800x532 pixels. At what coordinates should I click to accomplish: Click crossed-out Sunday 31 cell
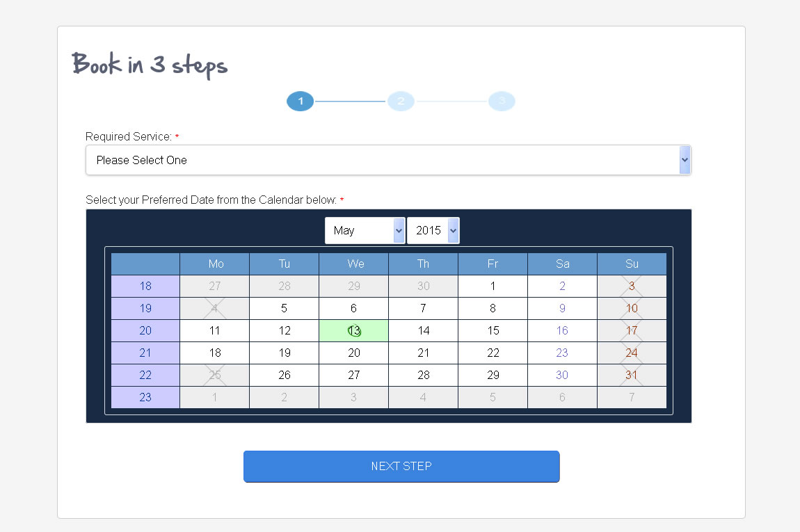point(632,376)
